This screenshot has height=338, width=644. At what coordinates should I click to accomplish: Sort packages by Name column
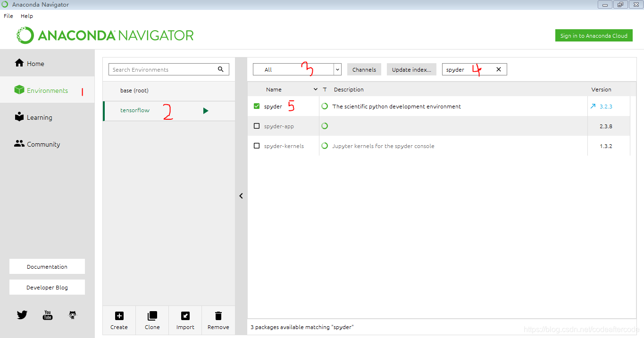coord(283,90)
